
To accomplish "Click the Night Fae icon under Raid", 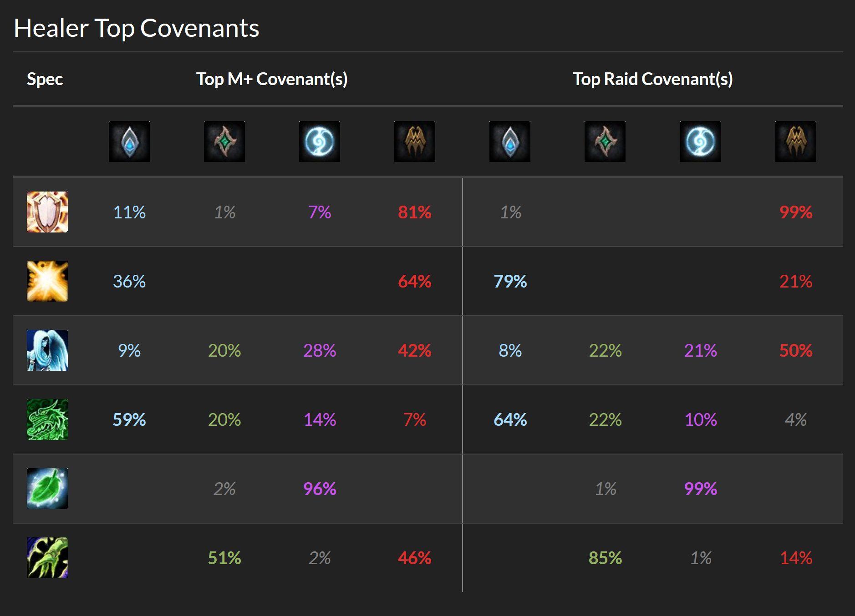I will (x=701, y=141).
